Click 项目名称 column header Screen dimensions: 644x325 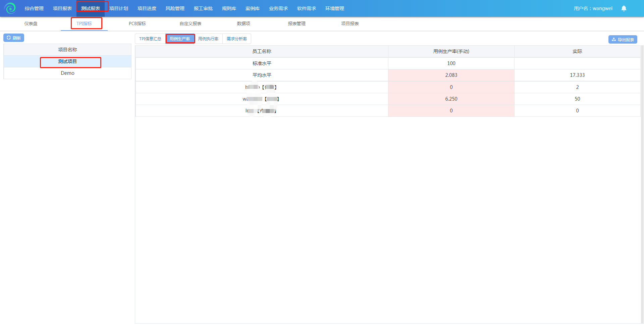pos(67,50)
